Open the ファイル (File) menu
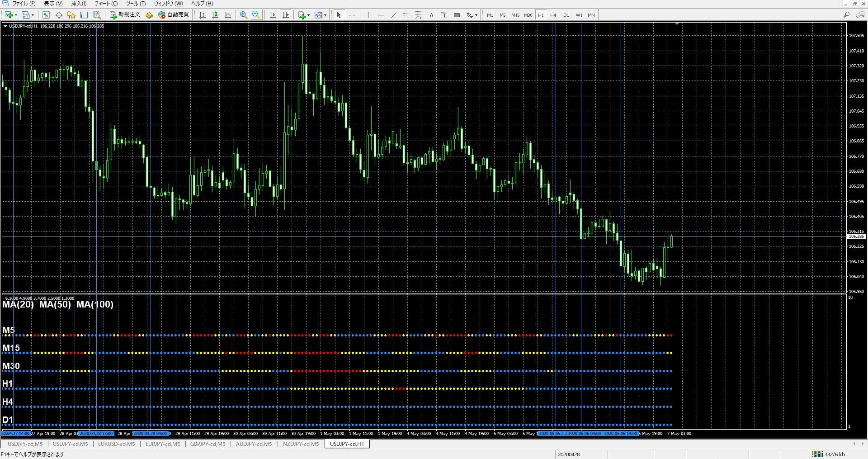This screenshot has height=459, width=868. point(24,4)
